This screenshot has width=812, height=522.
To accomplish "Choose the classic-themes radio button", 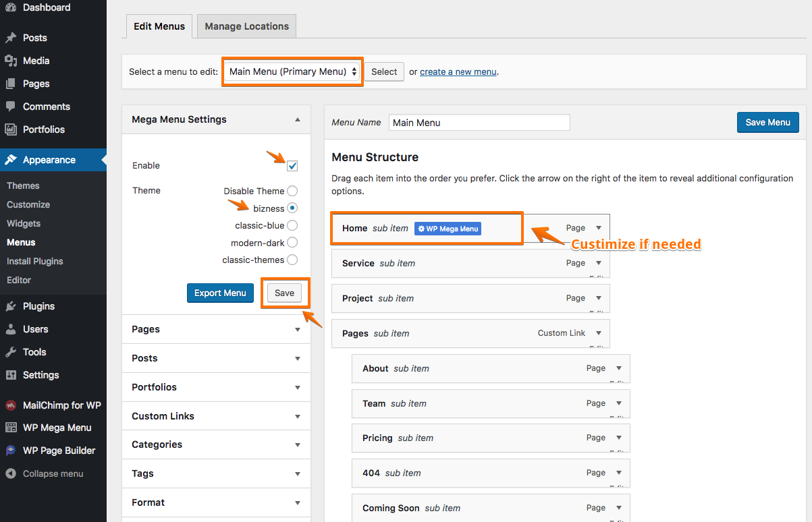I will pos(292,260).
